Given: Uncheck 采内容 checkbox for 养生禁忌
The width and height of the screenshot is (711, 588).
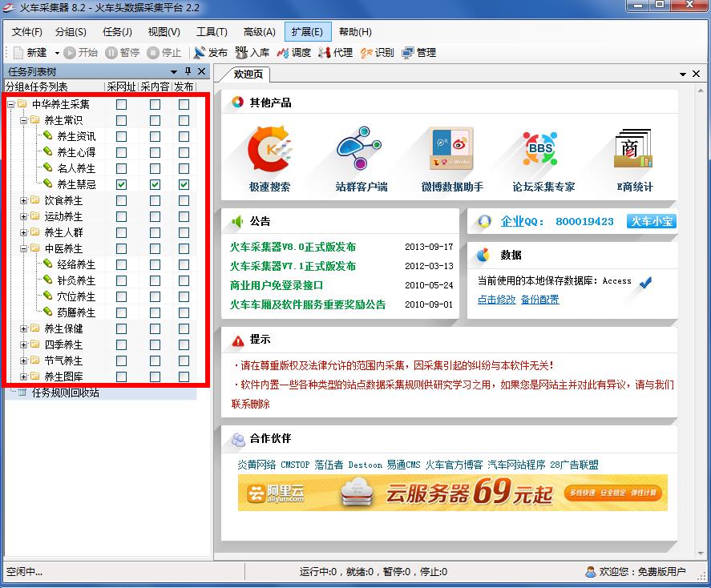Looking at the screenshot, I should coord(155,184).
